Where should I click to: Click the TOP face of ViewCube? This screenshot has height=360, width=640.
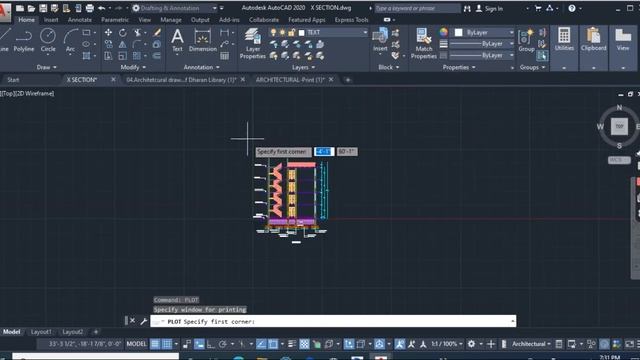(619, 126)
